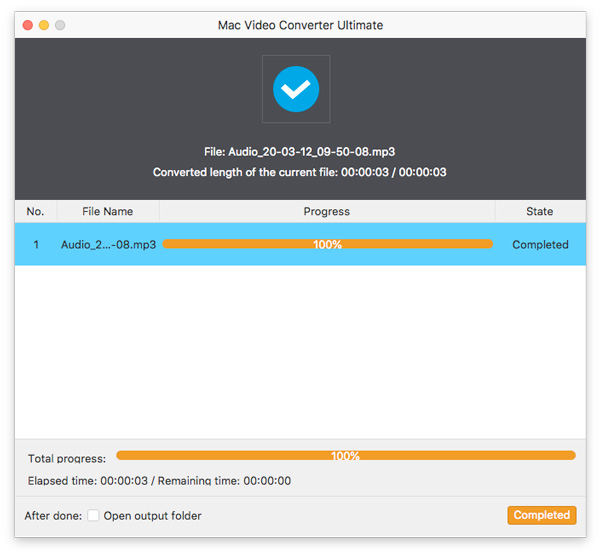Click the File: Audio_20-03-12_09-50-08.mp3 label
Screen dimensions: 600x555
(299, 152)
